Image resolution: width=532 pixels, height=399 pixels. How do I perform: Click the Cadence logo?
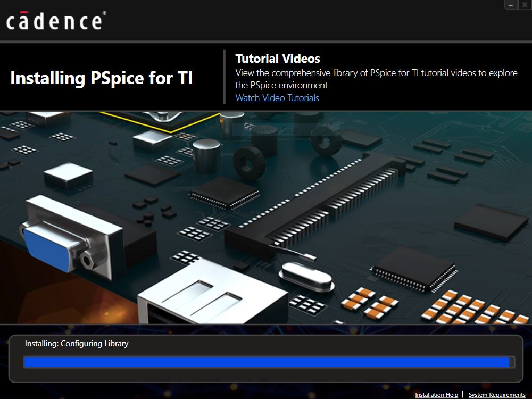[x=56, y=20]
